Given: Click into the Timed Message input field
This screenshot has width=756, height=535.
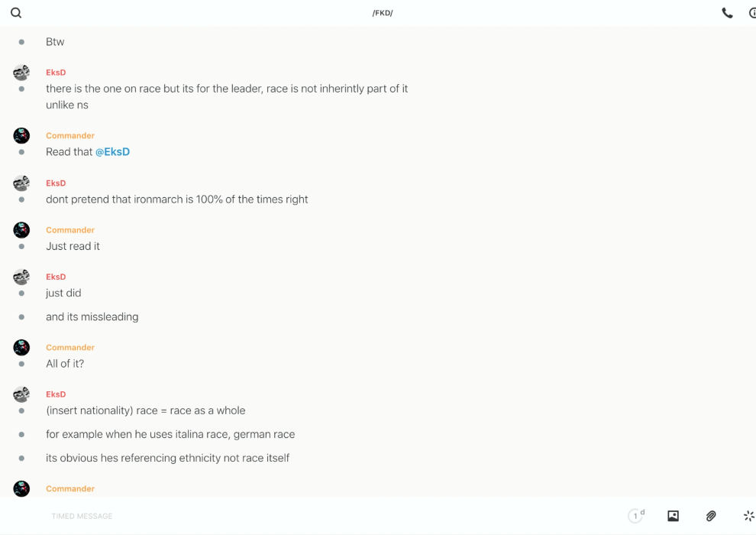Looking at the screenshot, I should 305,516.
